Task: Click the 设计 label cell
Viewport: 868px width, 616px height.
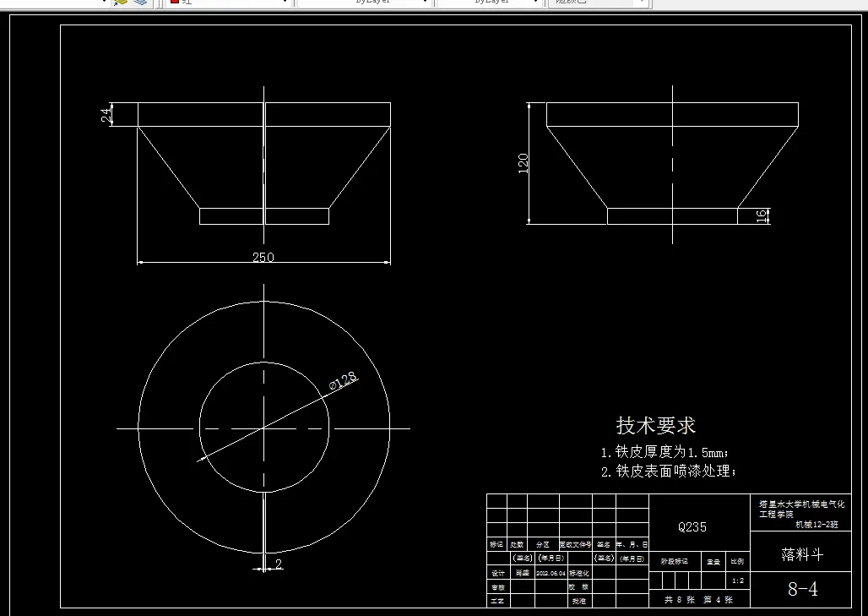Action: (x=497, y=574)
